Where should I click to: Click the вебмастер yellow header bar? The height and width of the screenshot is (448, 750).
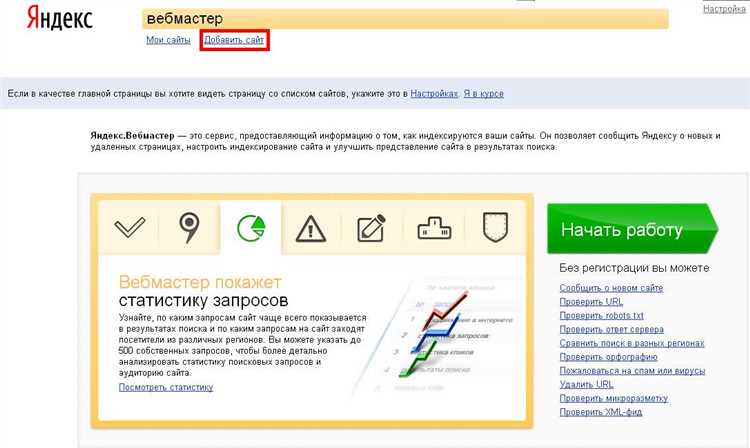point(405,19)
